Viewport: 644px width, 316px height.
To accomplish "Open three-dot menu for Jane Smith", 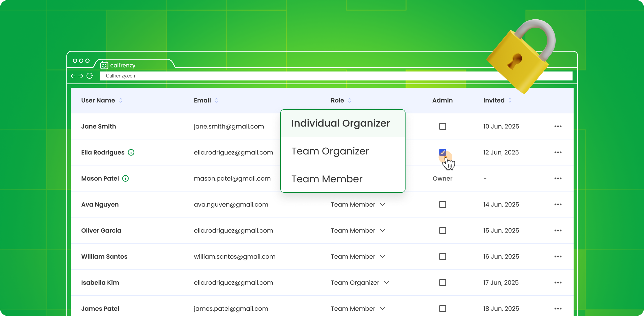I will click(x=558, y=126).
